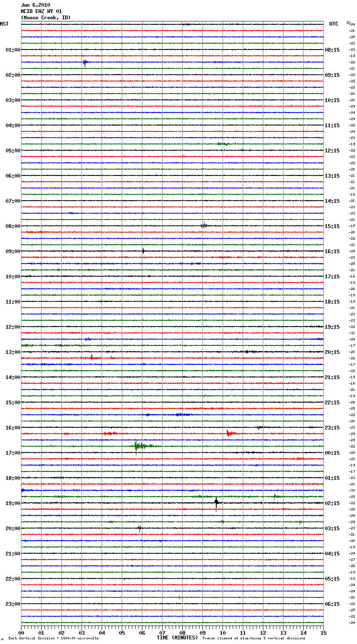Screen dimensions: 357x644
Task: Select the '02:00' MST hour label
Action: [13, 75]
